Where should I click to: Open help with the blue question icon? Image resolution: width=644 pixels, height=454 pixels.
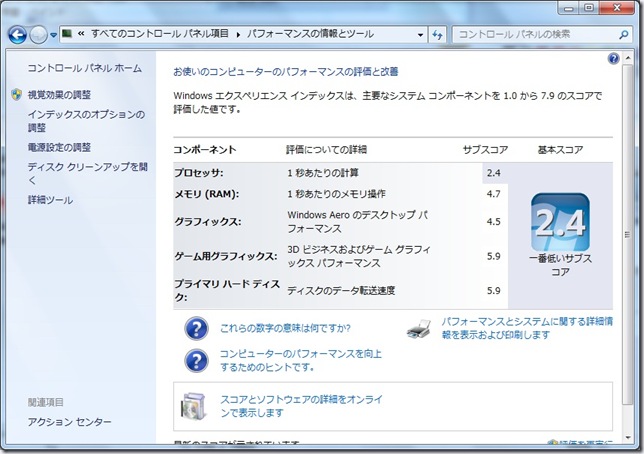613,59
